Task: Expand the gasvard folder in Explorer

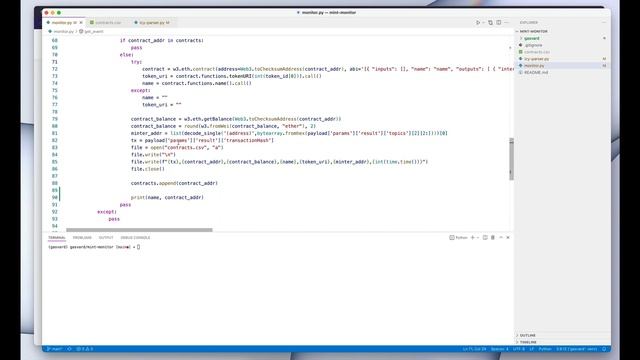Action: [x=531, y=38]
